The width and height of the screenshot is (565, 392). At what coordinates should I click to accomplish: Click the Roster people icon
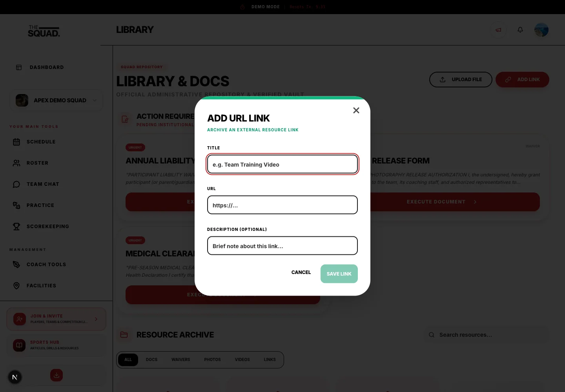tap(16, 163)
